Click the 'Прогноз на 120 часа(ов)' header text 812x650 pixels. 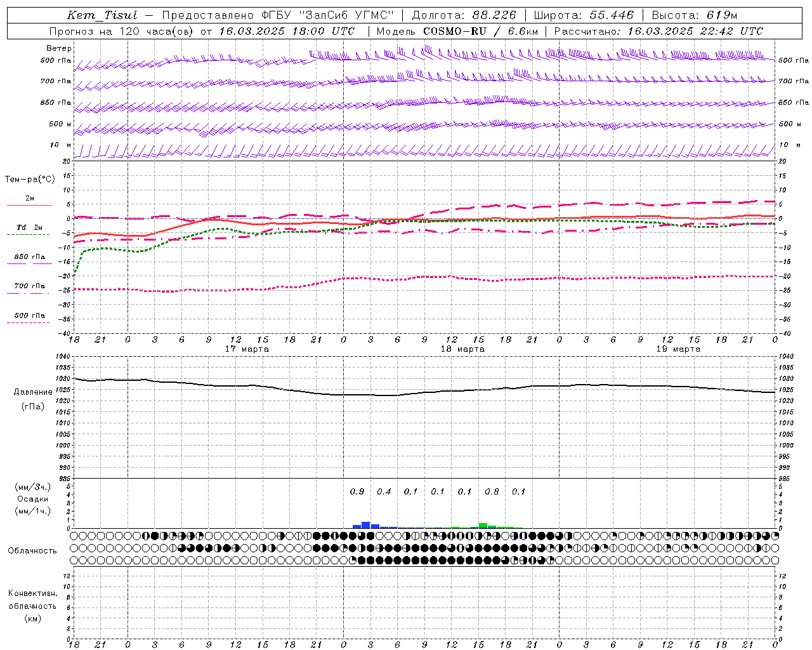point(122,31)
